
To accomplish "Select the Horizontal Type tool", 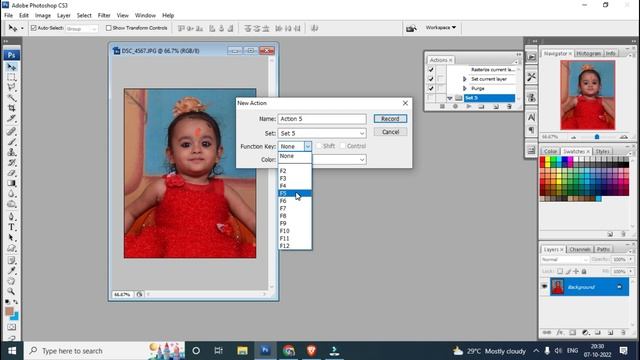I will click(11, 227).
